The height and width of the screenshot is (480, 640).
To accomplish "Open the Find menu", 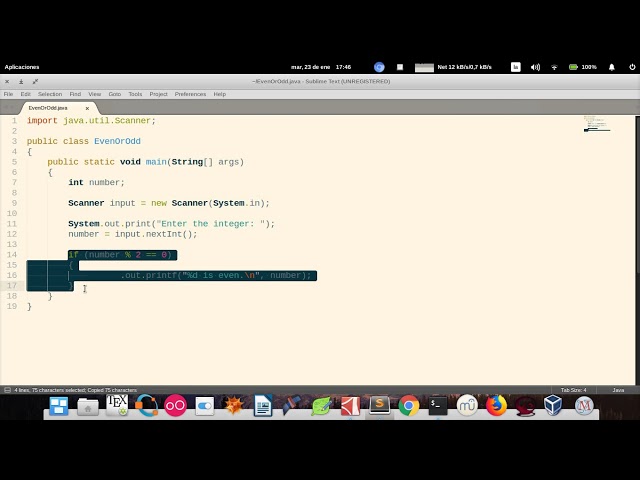I will pyautogui.click(x=75, y=94).
